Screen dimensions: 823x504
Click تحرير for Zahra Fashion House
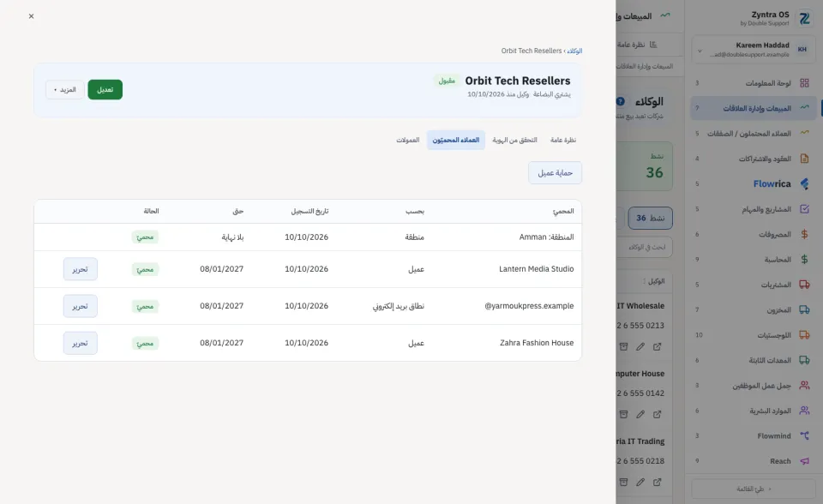pos(81,343)
